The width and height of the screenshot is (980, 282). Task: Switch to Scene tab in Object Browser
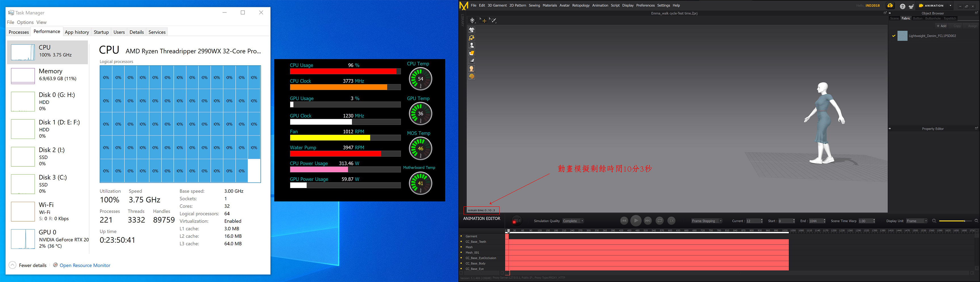tap(894, 18)
